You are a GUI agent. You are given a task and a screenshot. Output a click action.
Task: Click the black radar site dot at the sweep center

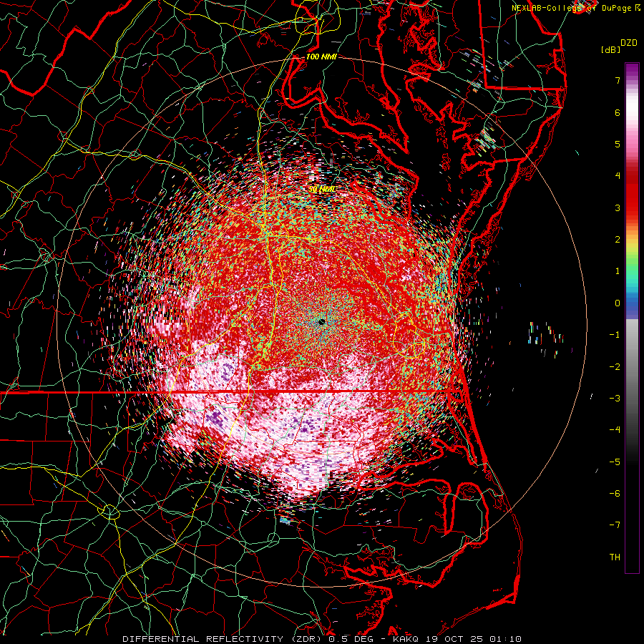pos(321,322)
